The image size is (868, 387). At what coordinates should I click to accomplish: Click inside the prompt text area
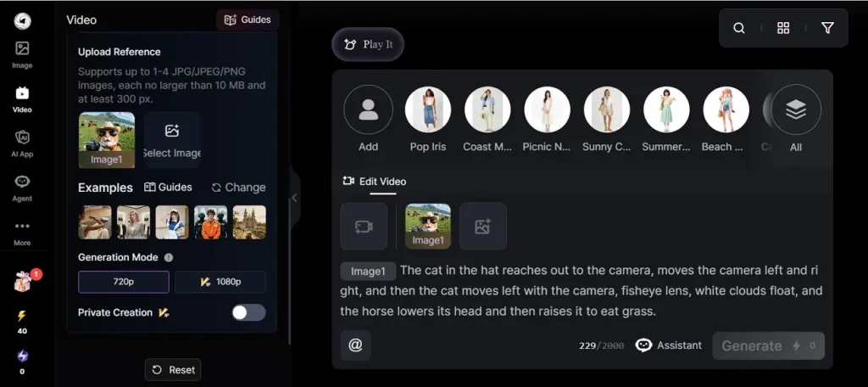pos(580,290)
